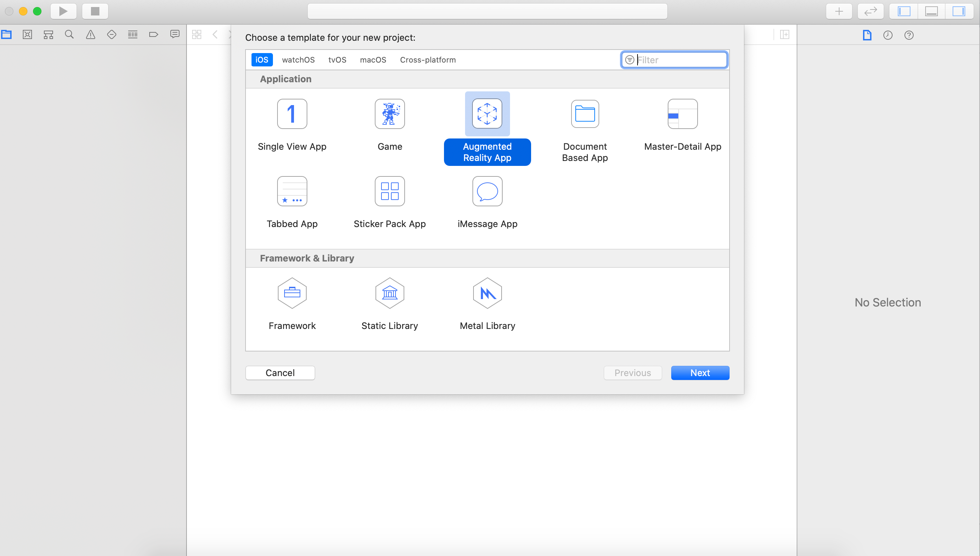This screenshot has width=980, height=556.
Task: Select the Document Based App template
Action: tap(584, 114)
